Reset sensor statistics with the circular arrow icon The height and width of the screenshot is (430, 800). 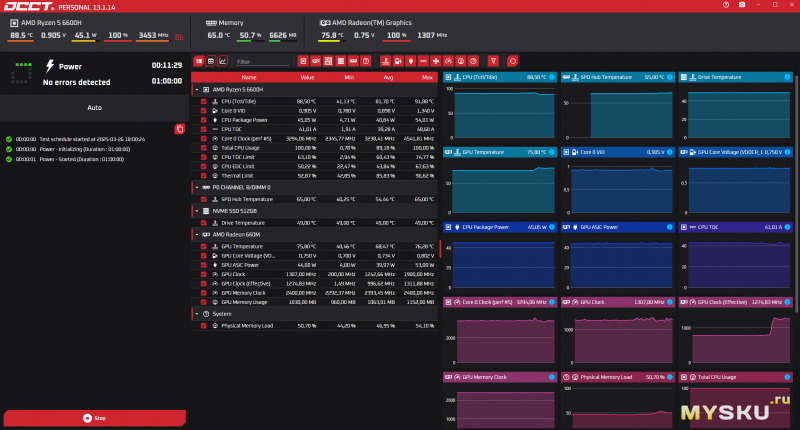point(512,61)
